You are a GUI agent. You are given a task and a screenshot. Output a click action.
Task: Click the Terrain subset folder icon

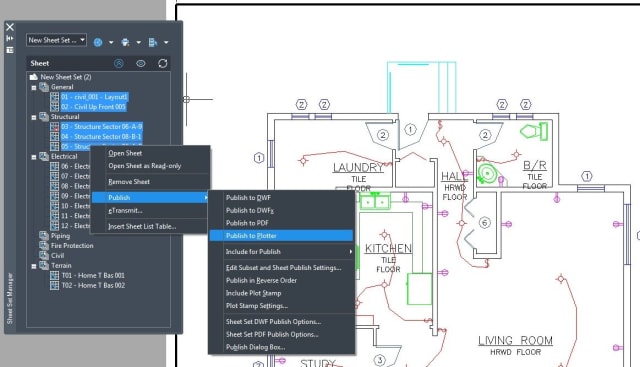pos(44,265)
